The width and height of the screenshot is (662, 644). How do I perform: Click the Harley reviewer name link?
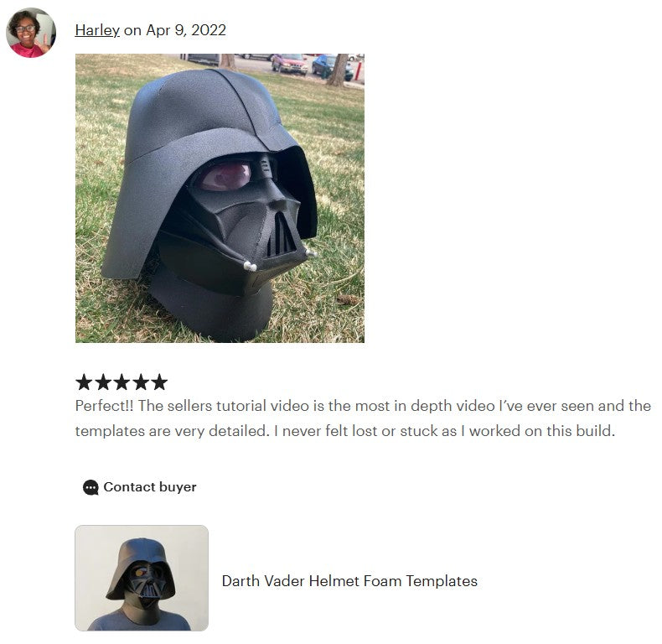[x=97, y=30]
